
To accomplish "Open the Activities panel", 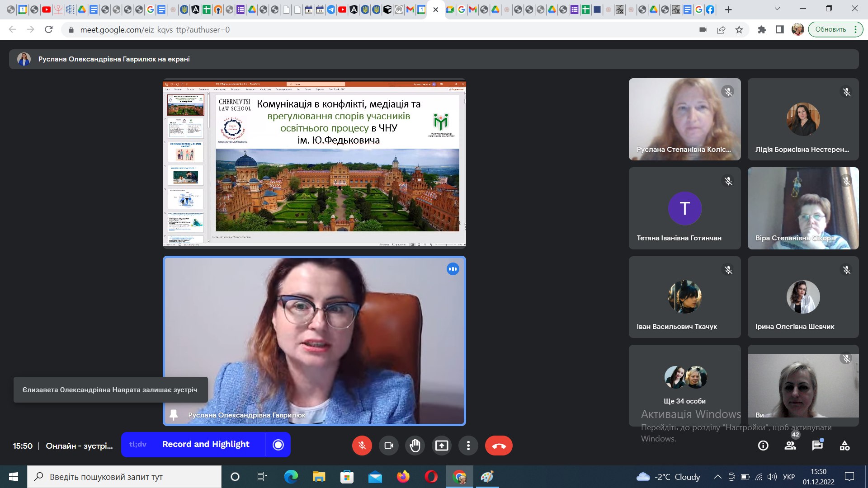I will 844,446.
